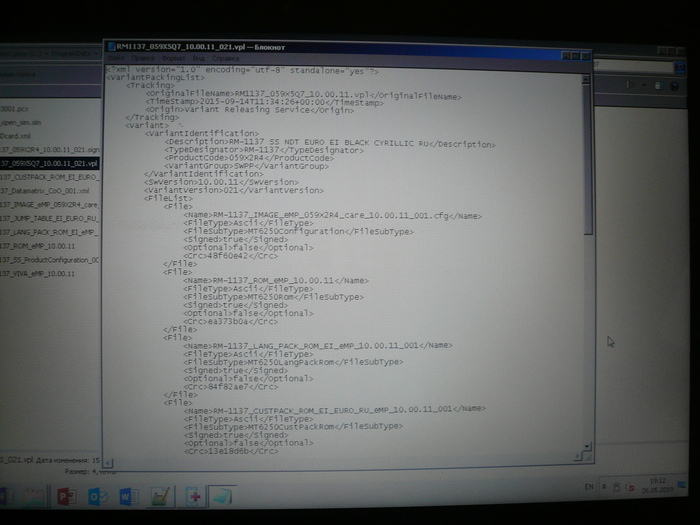
Task: Select file 3001.pcx in Explorer
Action: click(x=14, y=108)
